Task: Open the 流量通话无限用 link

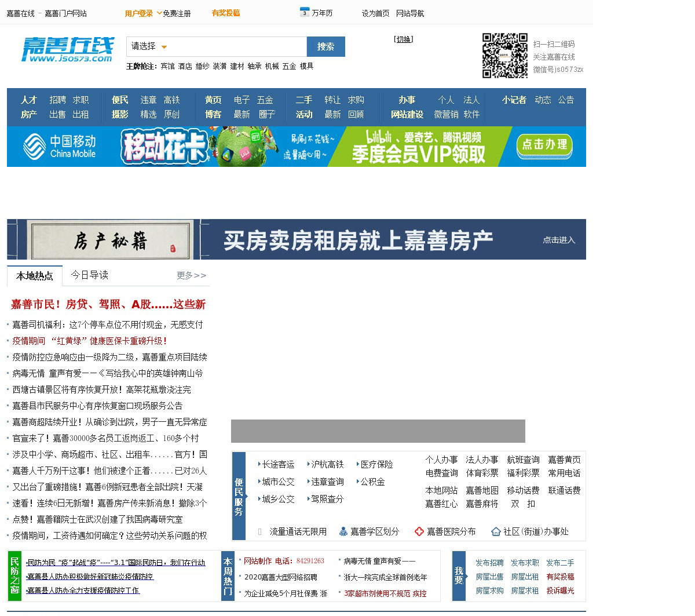Action: [298, 531]
